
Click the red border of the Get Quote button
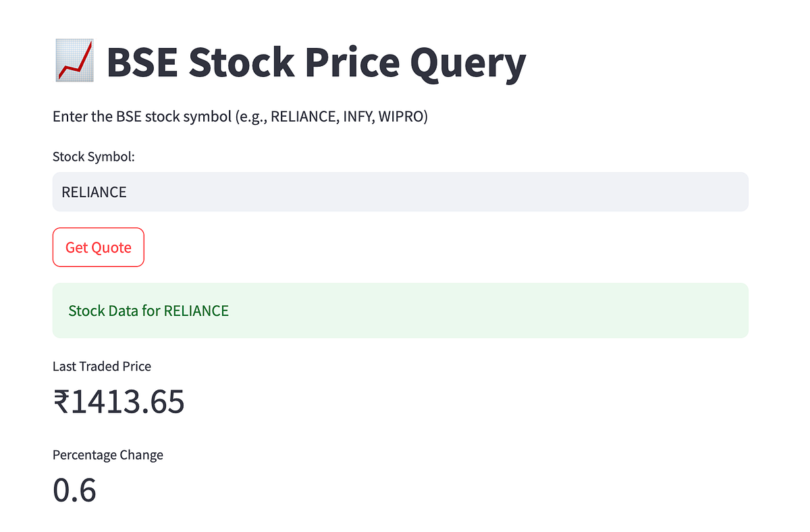click(x=98, y=230)
